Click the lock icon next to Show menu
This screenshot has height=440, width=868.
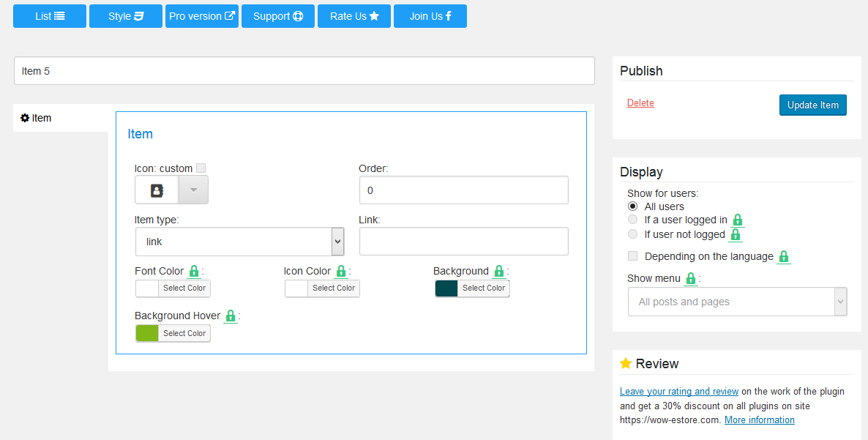[690, 278]
